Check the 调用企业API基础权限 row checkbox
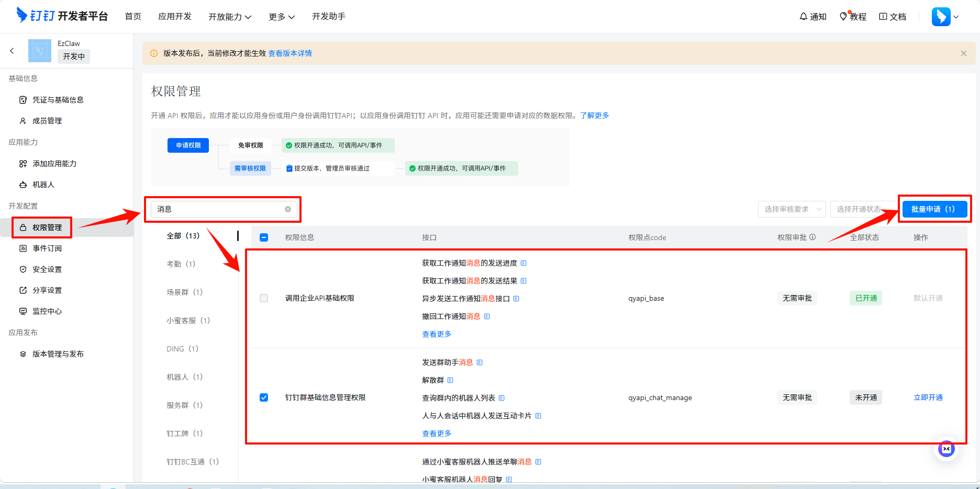980x489 pixels. [x=264, y=298]
